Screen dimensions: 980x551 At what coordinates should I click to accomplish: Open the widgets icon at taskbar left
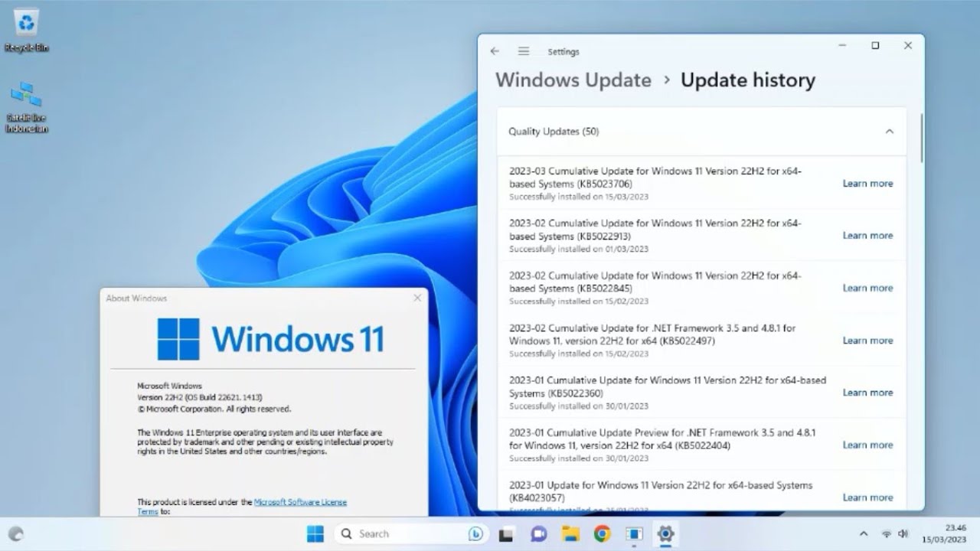click(16, 534)
